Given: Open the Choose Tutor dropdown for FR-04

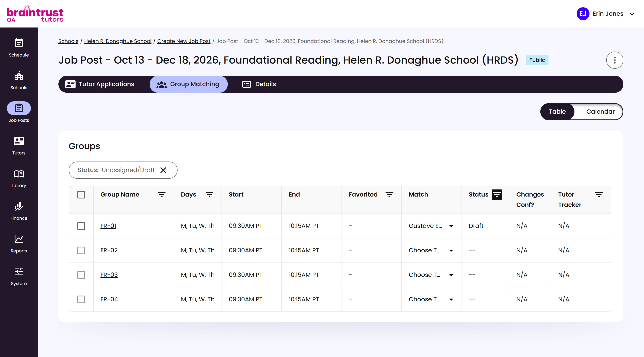Looking at the screenshot, I should tap(431, 299).
